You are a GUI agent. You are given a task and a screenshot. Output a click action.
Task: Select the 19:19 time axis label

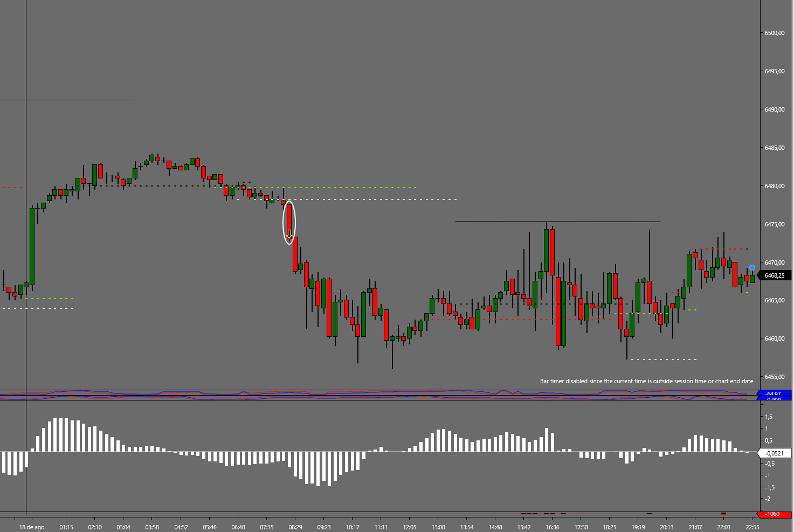(638, 527)
